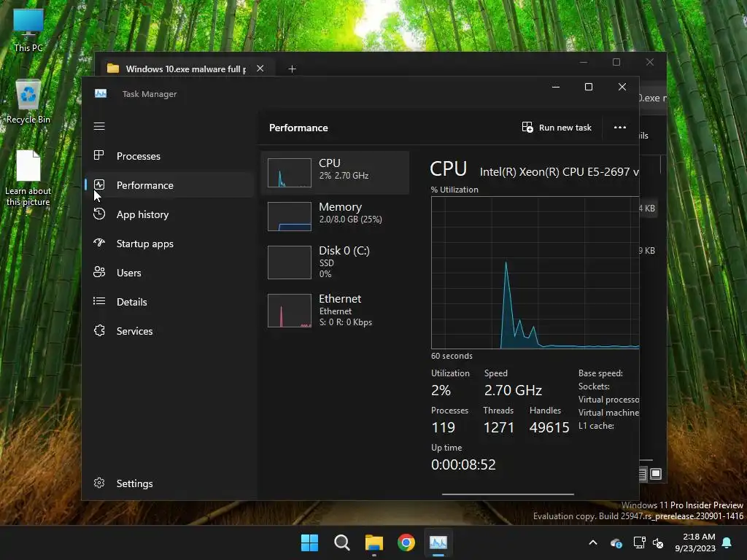This screenshot has width=747, height=560.
Task: Switch File Explorer to details view
Action: point(642,474)
